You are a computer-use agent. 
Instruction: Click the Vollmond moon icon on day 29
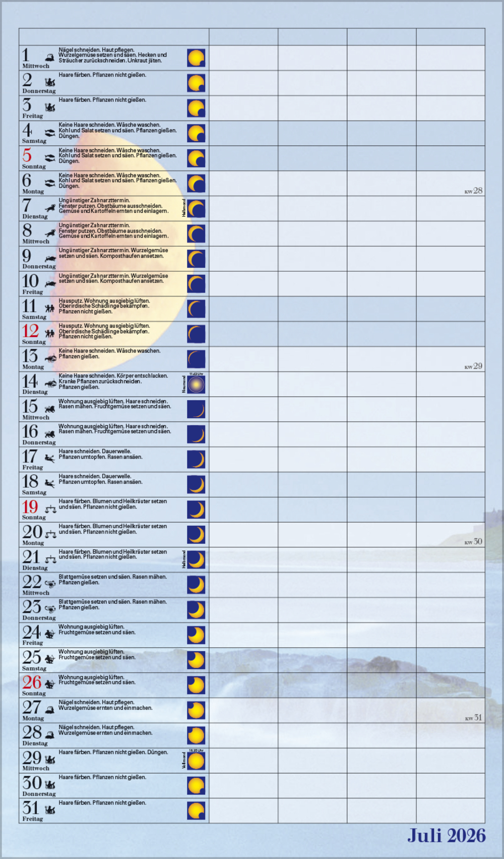(196, 761)
